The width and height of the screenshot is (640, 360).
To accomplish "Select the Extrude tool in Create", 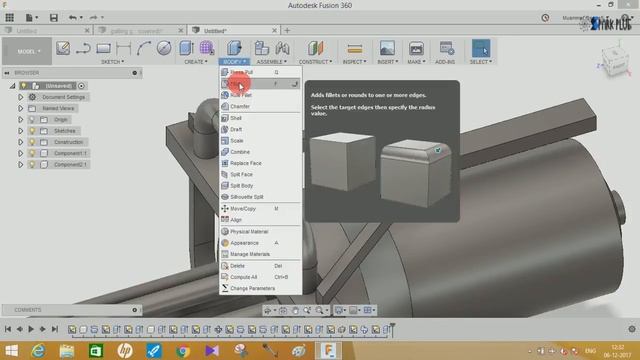I will (187, 48).
